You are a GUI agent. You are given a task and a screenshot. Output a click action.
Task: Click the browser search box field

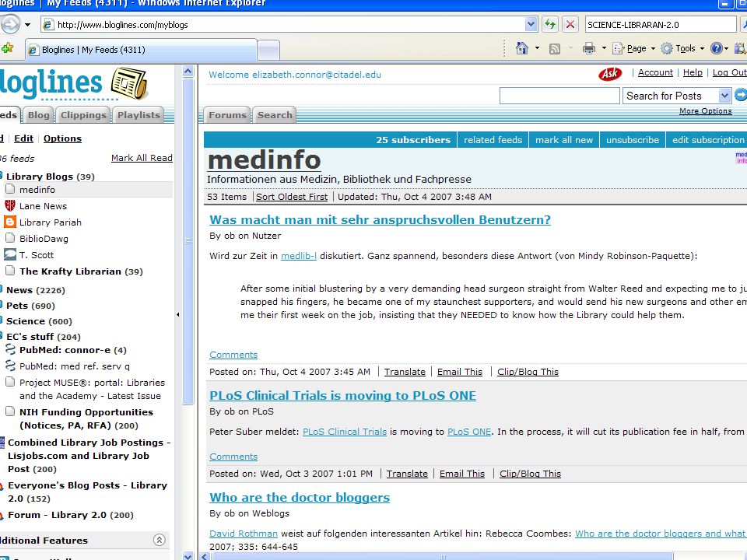point(661,24)
